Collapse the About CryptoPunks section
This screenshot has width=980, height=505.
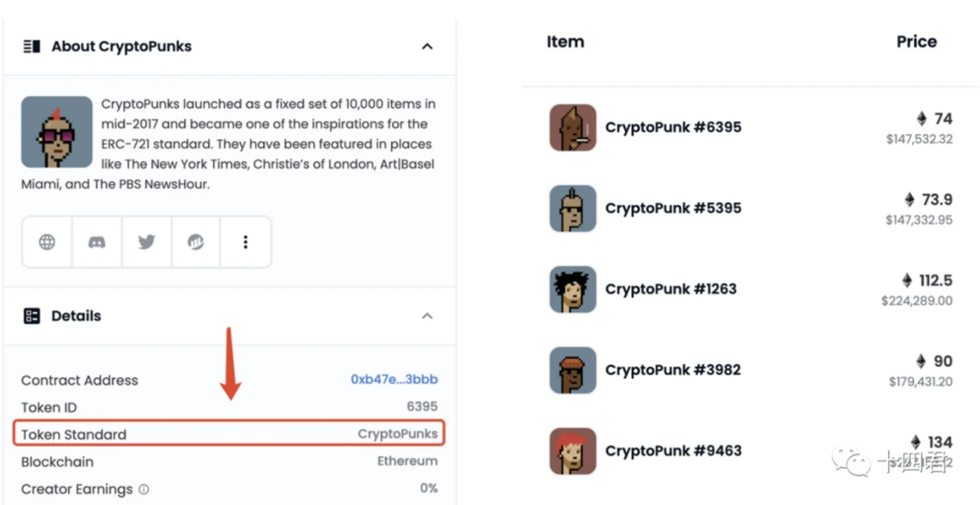point(427,46)
